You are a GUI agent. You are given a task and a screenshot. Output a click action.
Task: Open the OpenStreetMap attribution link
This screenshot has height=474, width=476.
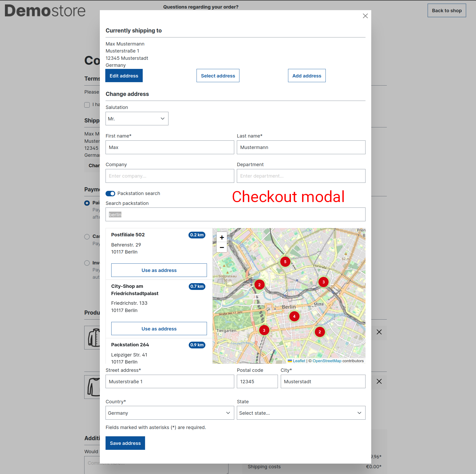pos(327,361)
